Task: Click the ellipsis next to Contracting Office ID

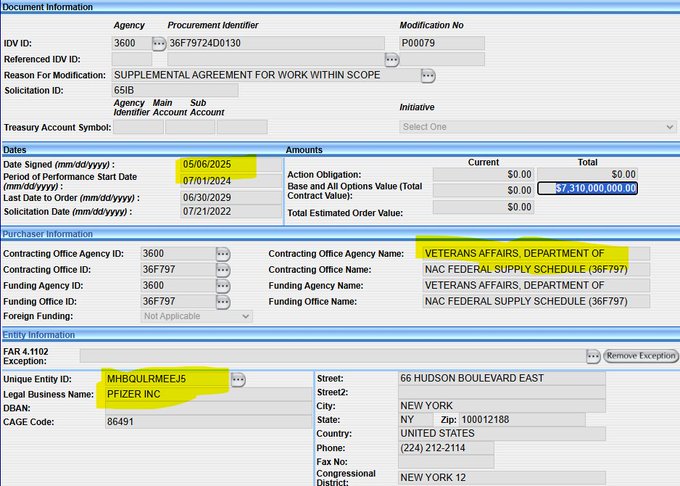Action: click(x=223, y=270)
